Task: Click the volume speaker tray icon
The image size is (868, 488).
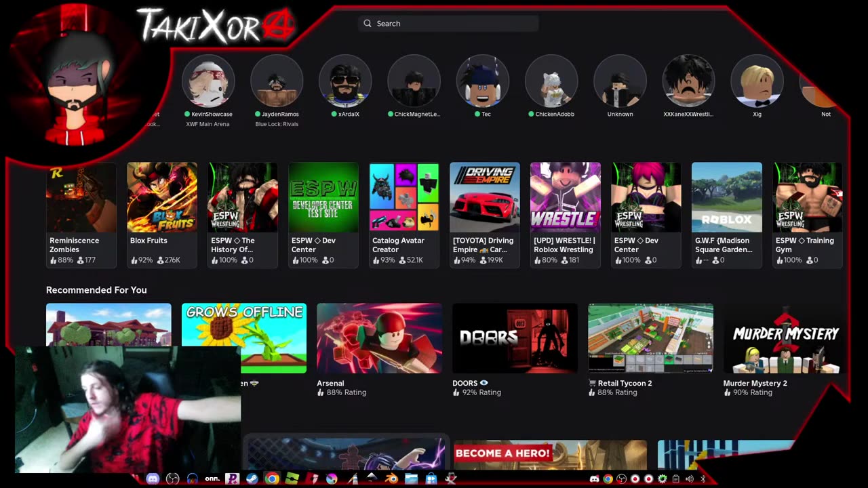Action: (690, 479)
